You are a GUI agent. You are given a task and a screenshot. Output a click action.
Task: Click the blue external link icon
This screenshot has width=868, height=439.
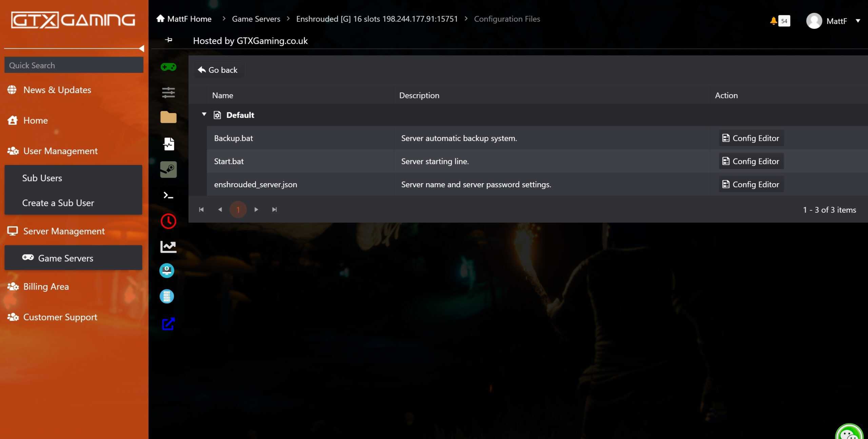tap(169, 324)
